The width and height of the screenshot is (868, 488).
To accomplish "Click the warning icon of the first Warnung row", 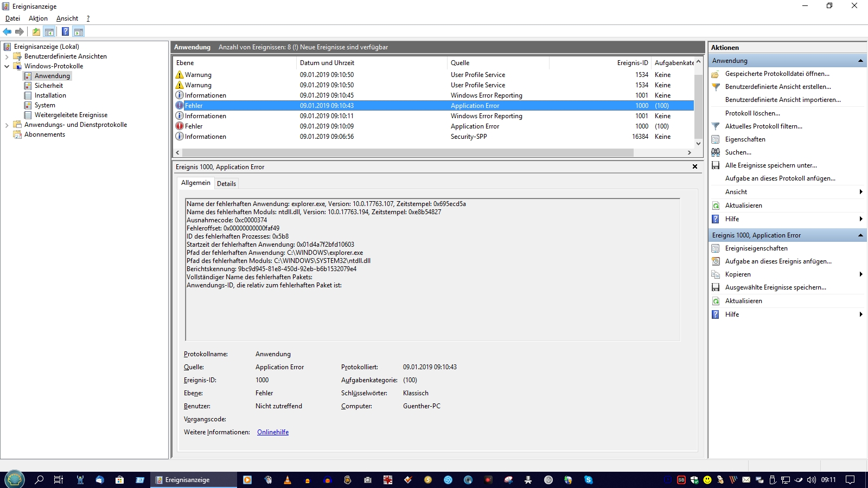I will click(x=180, y=74).
